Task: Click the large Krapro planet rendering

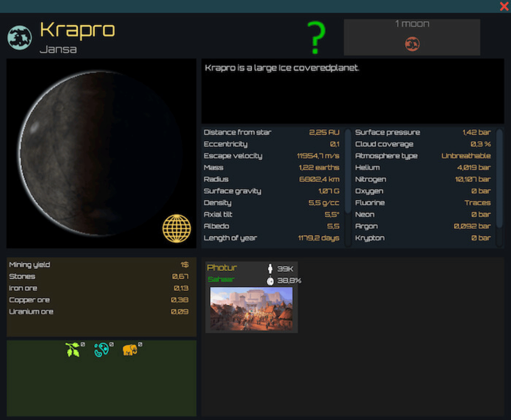Action: 101,153
